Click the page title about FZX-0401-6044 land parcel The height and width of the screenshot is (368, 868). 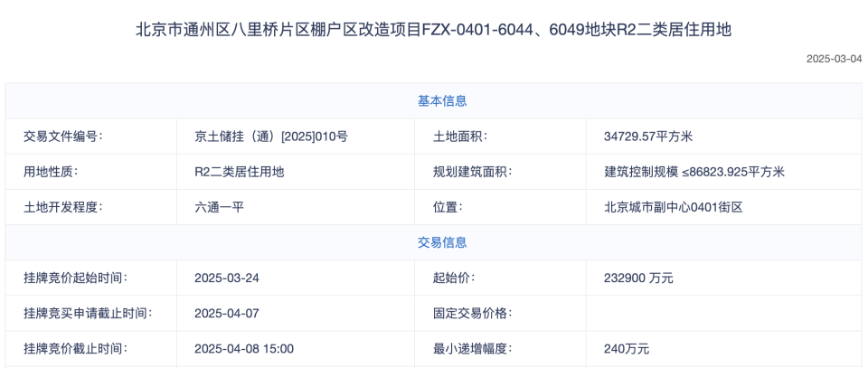[434, 30]
